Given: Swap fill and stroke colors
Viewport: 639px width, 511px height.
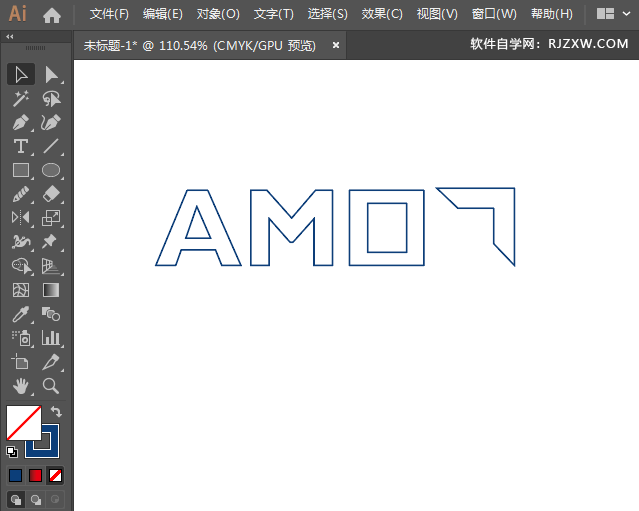Looking at the screenshot, I should tap(57, 411).
